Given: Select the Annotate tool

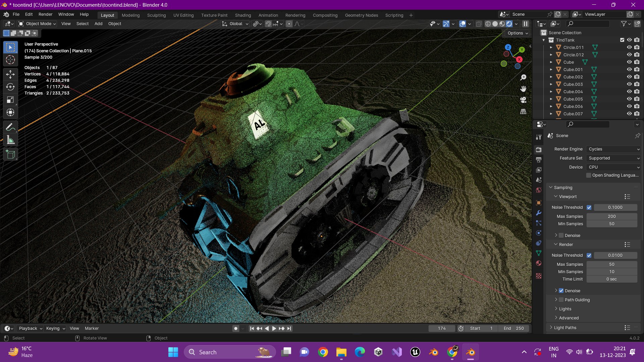Looking at the screenshot, I should [x=10, y=127].
